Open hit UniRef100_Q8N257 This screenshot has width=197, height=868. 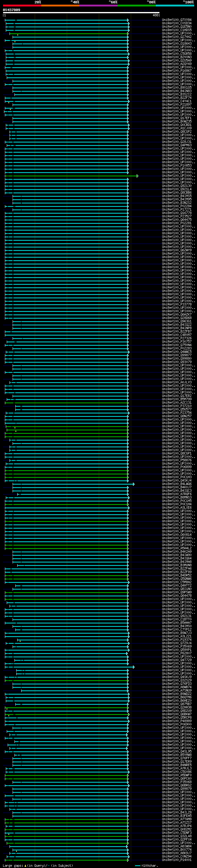click(x=177, y=416)
